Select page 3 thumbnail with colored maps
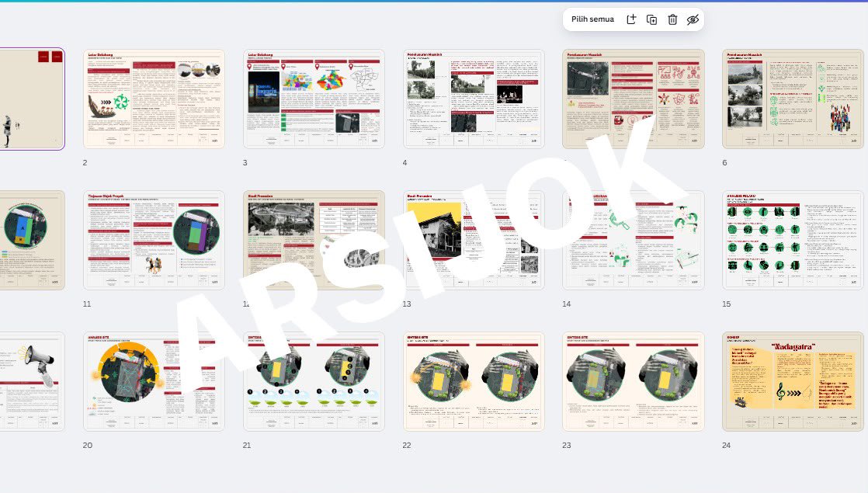 pyautogui.click(x=314, y=99)
